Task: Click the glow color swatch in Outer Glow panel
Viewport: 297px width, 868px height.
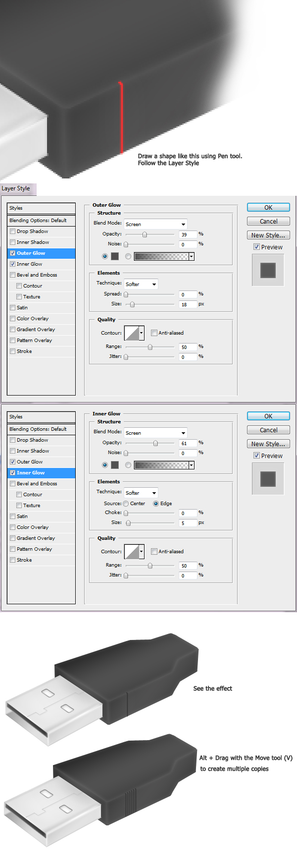Action: tap(115, 256)
